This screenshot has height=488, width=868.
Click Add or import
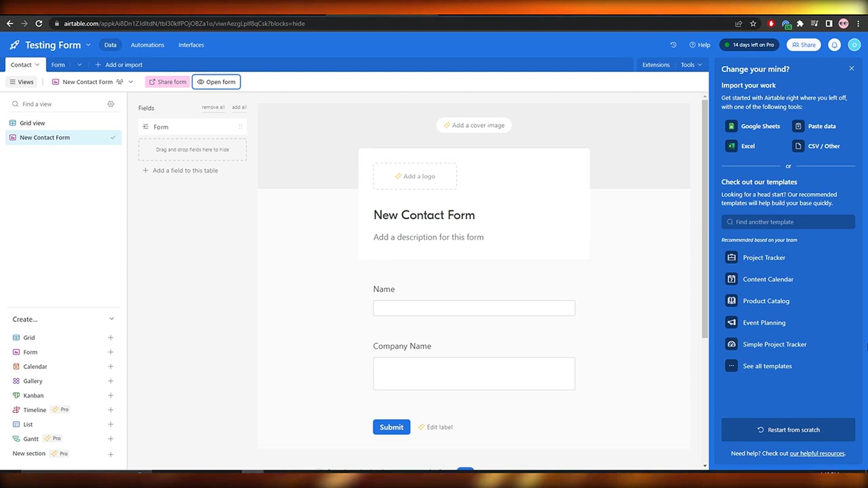pos(119,65)
